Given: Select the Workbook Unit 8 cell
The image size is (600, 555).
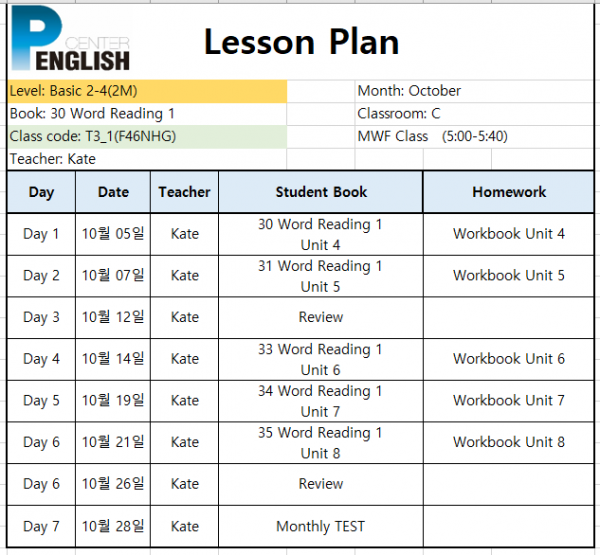Looking at the screenshot, I should pyautogui.click(x=509, y=442).
